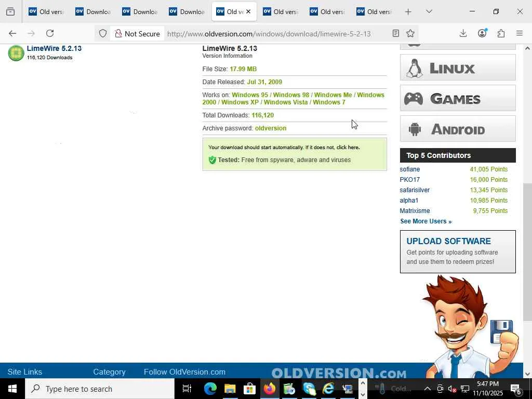Open the extensions puzzle-piece icon

point(501,33)
